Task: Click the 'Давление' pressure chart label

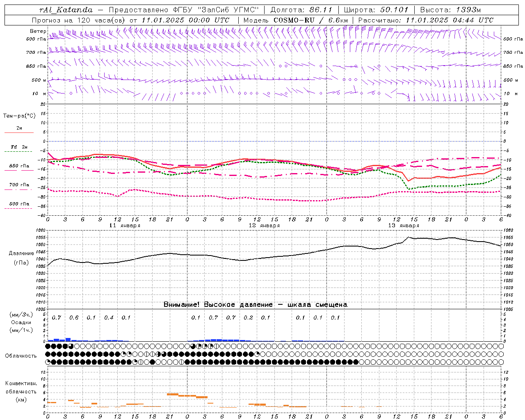Action: click(21, 253)
